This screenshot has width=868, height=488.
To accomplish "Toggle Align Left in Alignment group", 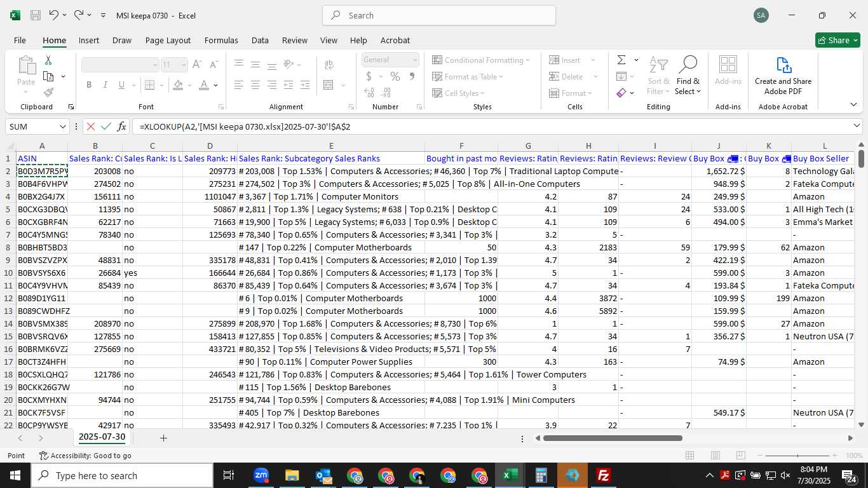I will point(239,85).
